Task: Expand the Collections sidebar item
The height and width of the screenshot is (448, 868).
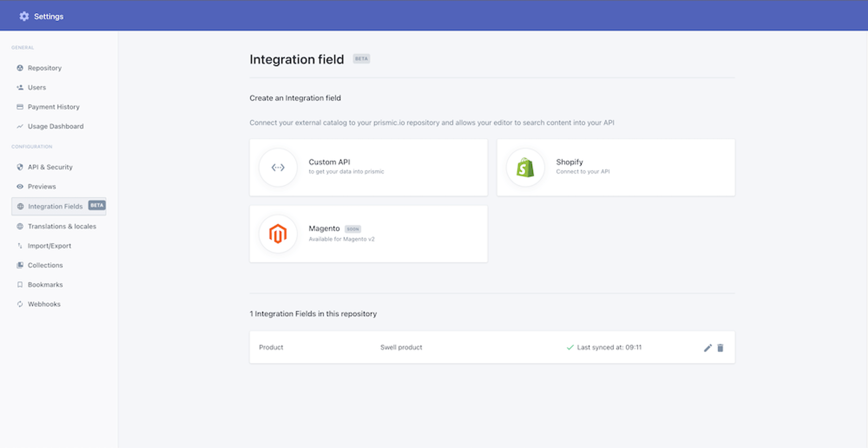Action: tap(45, 265)
